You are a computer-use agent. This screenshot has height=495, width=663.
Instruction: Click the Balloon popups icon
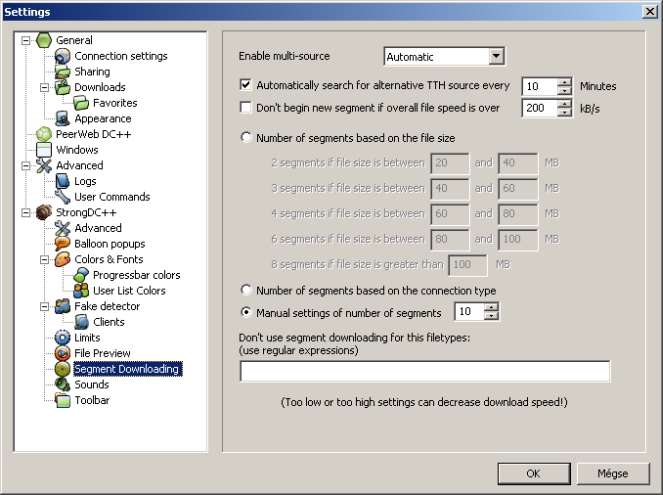(x=64, y=244)
